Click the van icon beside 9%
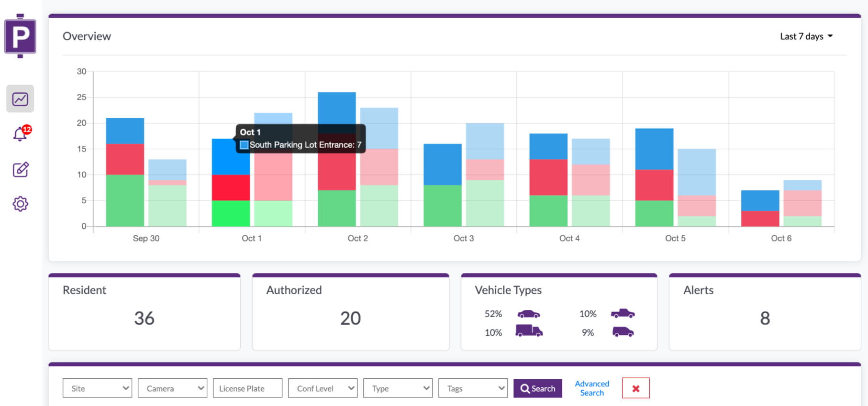 (623, 332)
